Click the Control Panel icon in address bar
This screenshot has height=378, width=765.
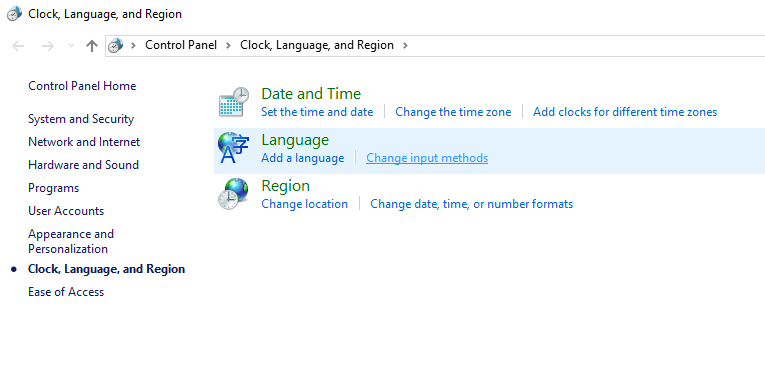tap(115, 46)
